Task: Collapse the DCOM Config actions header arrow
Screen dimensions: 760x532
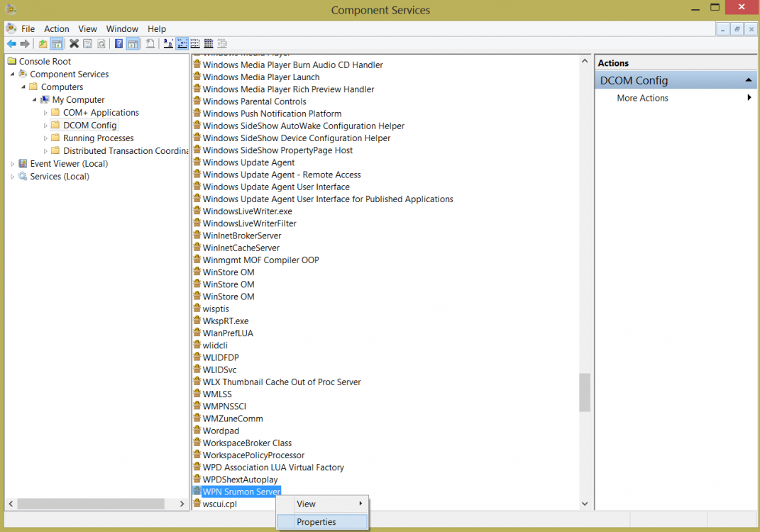Action: point(749,80)
